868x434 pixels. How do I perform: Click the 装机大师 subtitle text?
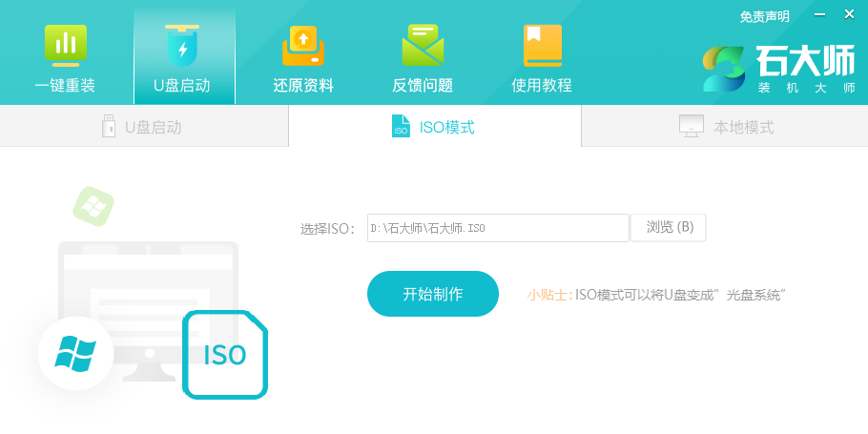[x=807, y=88]
